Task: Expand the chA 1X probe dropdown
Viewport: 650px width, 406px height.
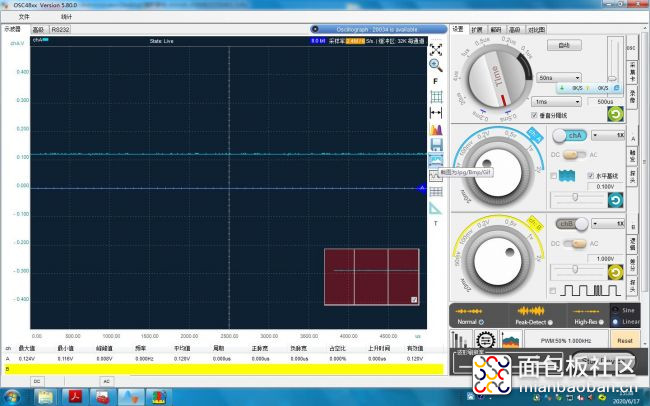Action: (608, 135)
